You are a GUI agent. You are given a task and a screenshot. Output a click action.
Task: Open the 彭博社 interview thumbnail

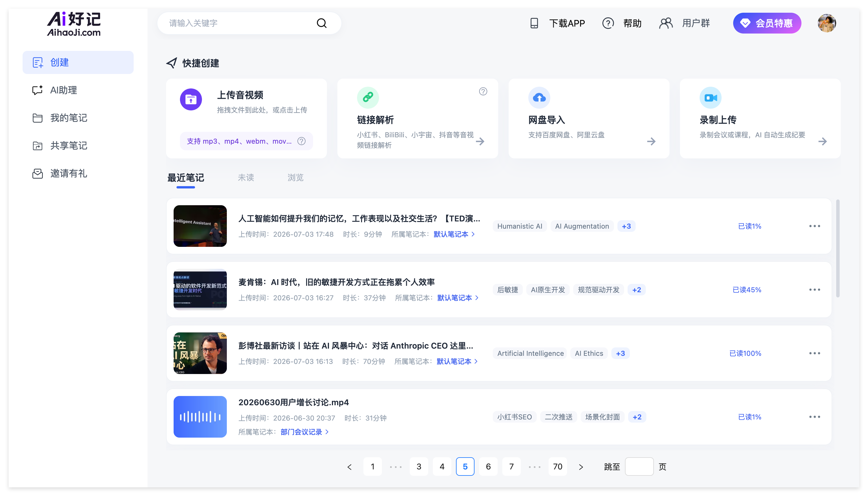(x=200, y=353)
